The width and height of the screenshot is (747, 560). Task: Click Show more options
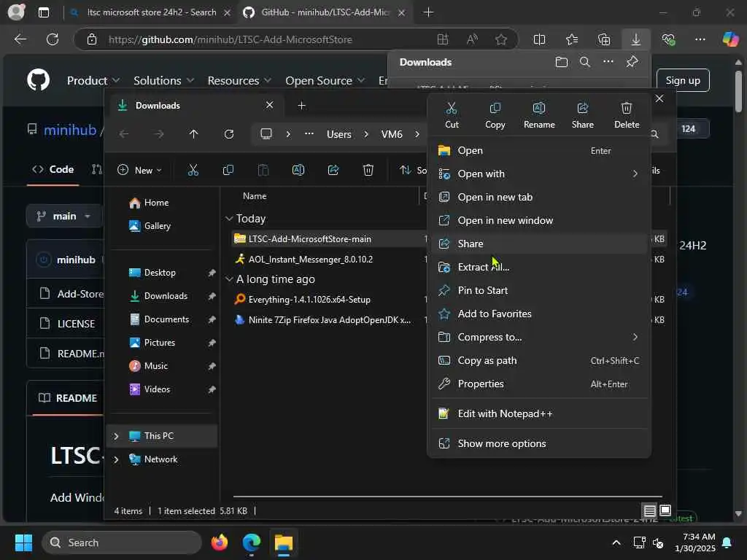(539, 444)
